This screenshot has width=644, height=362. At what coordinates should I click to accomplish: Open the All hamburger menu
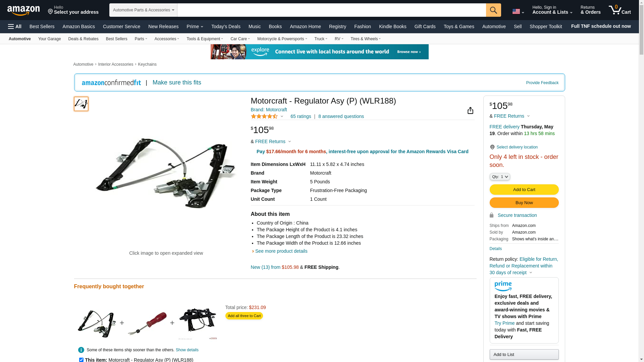(x=15, y=26)
